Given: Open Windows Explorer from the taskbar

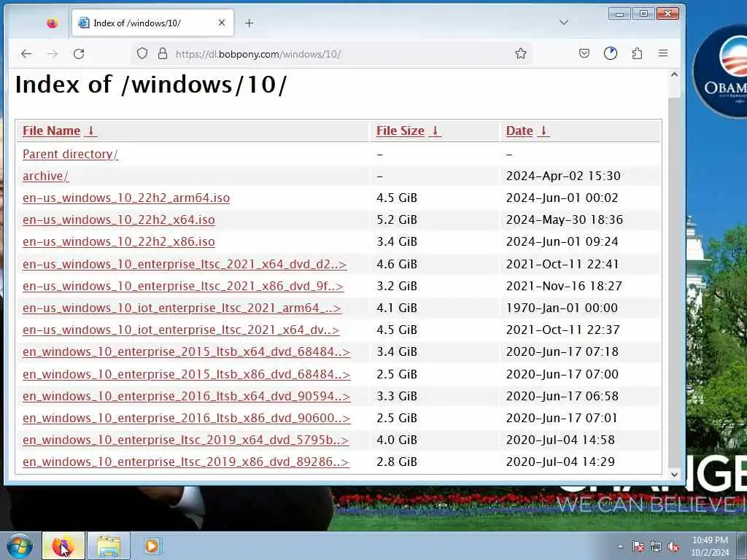Looking at the screenshot, I should (x=109, y=545).
